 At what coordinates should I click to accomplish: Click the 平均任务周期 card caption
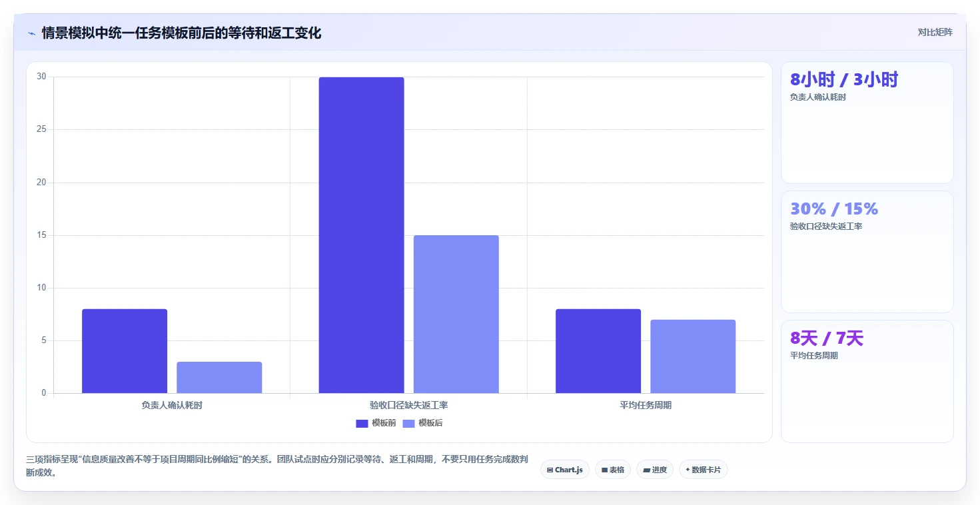(x=814, y=356)
